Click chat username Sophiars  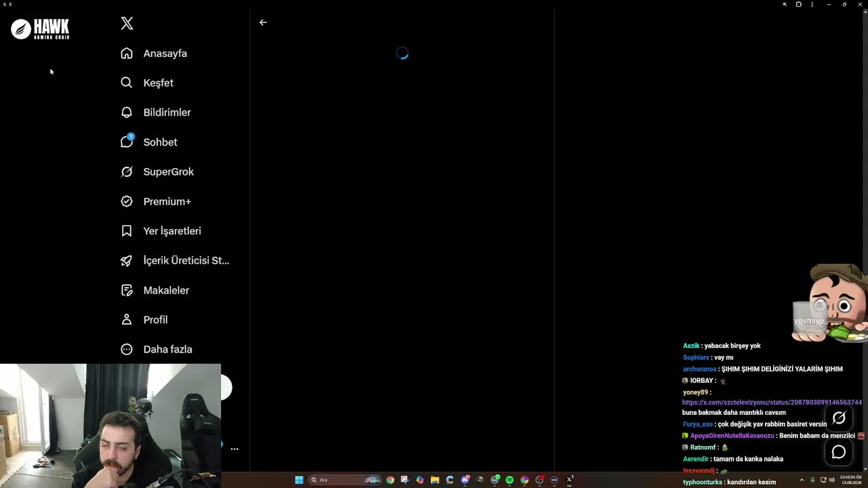[696, 357]
